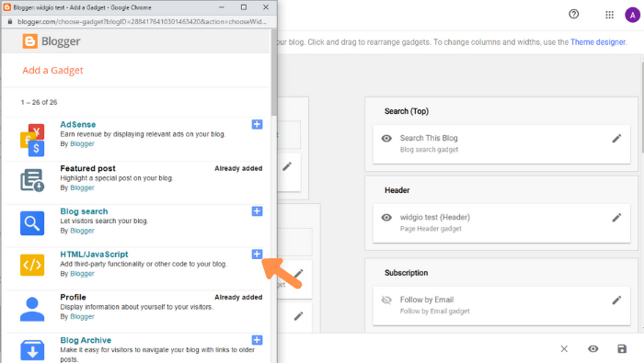The height and width of the screenshot is (363, 644).
Task: Open Blogger author link under Featured post
Action: click(82, 187)
